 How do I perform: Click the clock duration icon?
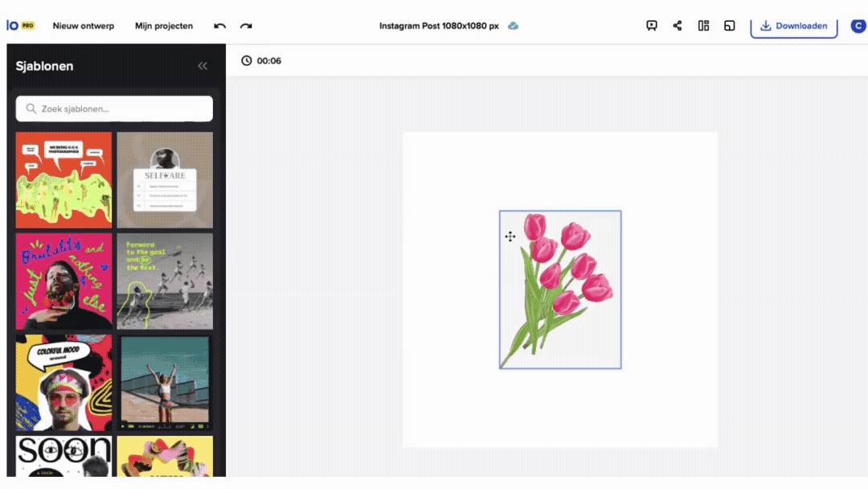click(247, 61)
